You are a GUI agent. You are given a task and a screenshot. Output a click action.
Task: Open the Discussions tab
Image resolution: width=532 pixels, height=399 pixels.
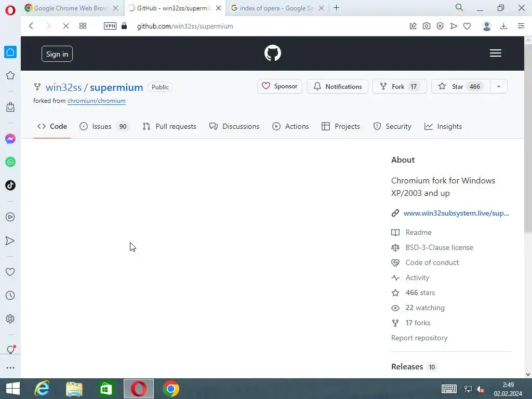(x=234, y=126)
